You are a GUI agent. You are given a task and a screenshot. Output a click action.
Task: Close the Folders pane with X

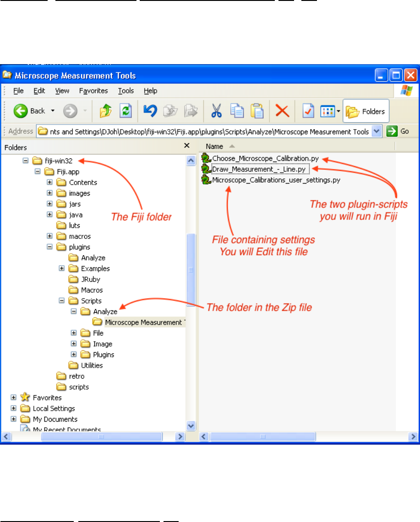(187, 146)
